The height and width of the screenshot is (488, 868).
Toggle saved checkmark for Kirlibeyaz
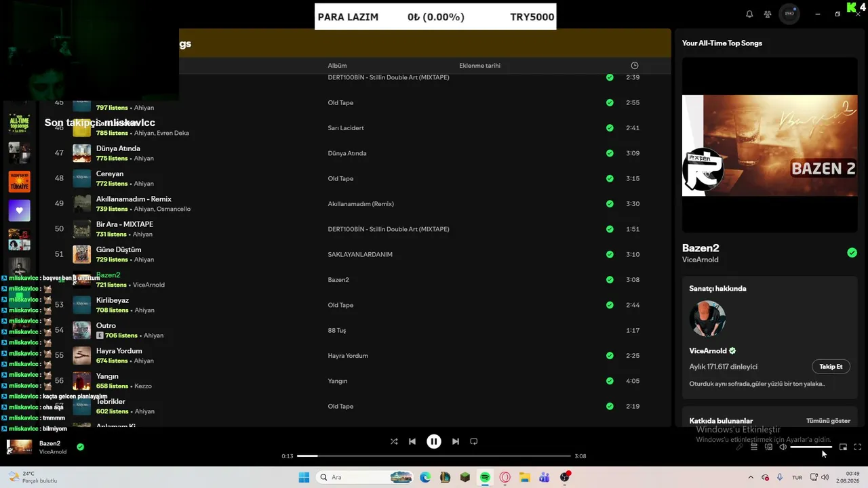click(610, 305)
